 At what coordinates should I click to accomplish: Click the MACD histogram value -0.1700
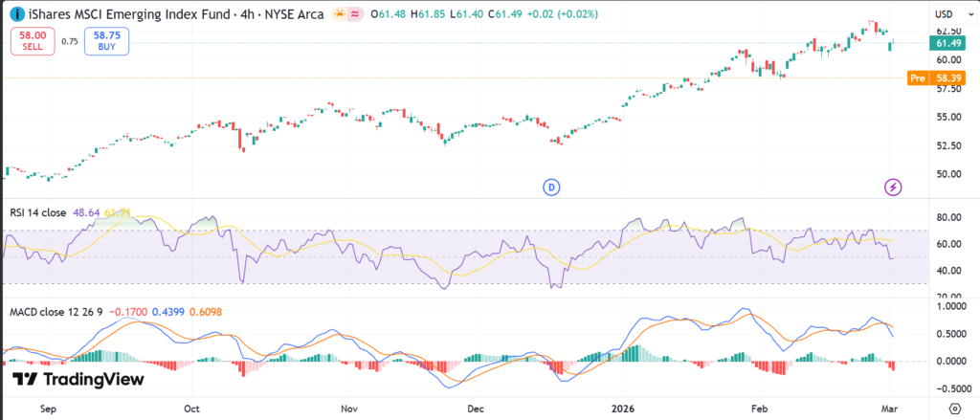click(x=127, y=313)
